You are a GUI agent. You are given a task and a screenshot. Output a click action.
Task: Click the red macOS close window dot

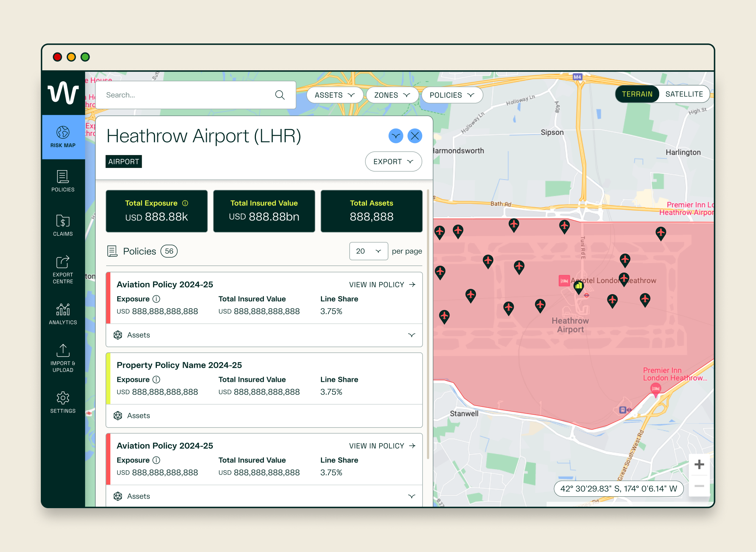click(57, 57)
